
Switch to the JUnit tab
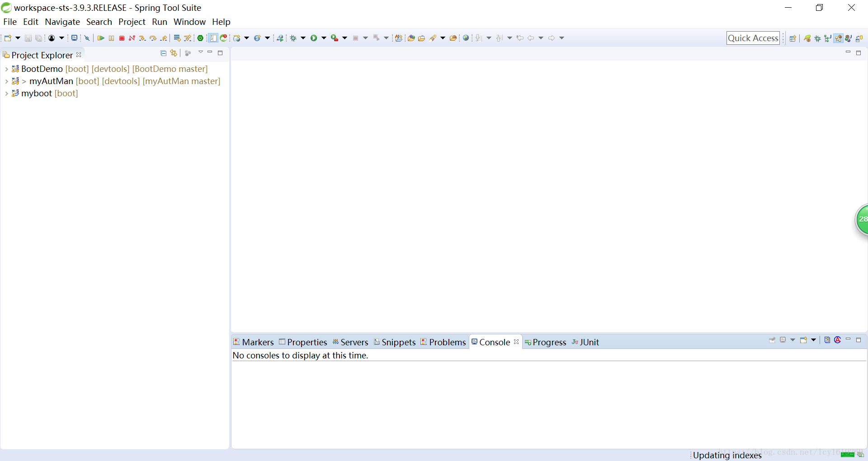585,342
